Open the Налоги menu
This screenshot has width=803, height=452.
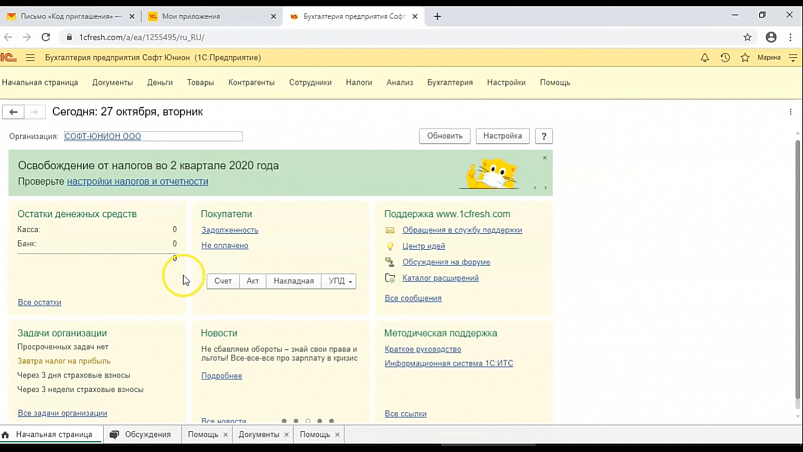click(359, 82)
